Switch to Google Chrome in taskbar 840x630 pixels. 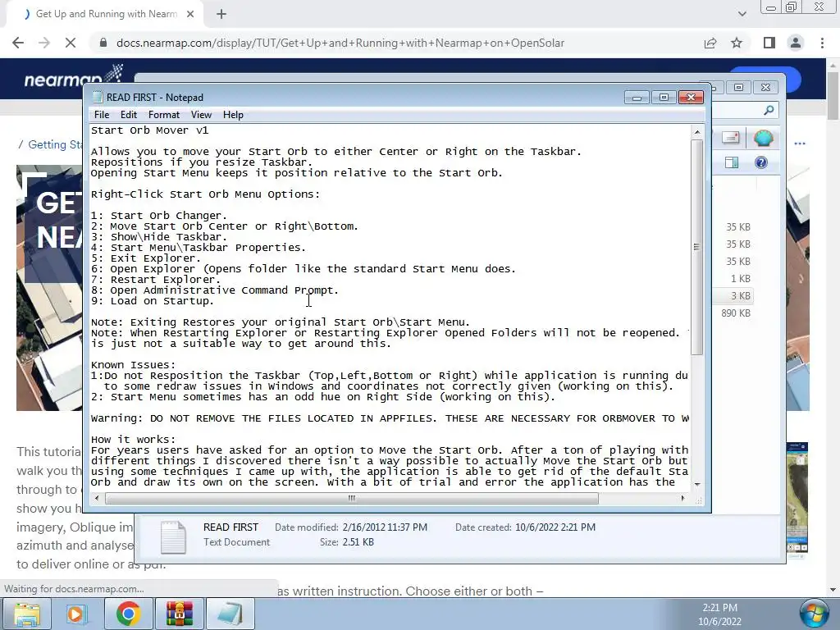(x=128, y=614)
